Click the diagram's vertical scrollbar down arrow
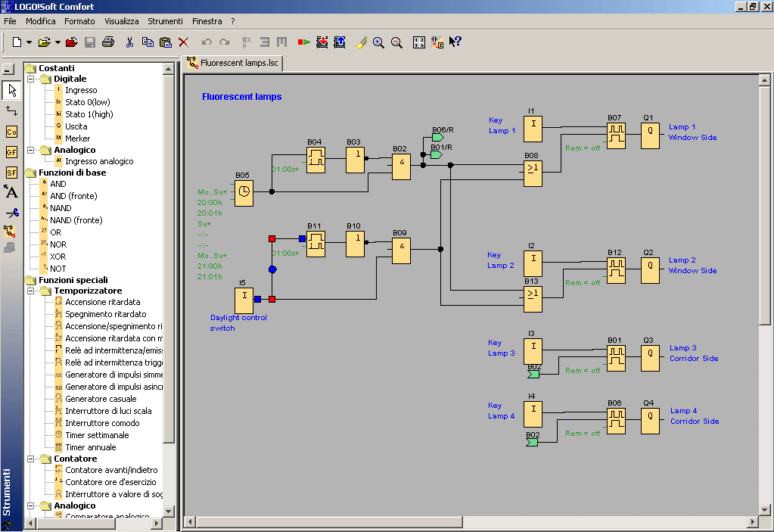This screenshot has width=774, height=532. click(x=765, y=509)
